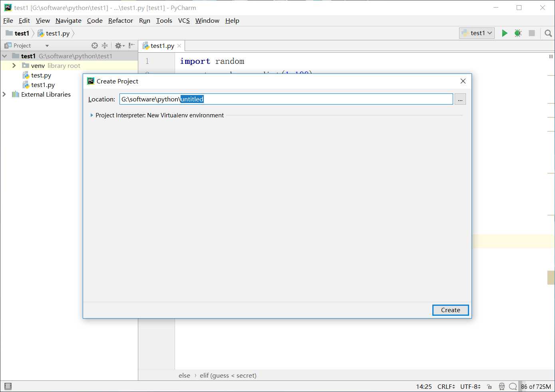
Task: Browse location with the ellipsis button
Action: (x=460, y=99)
